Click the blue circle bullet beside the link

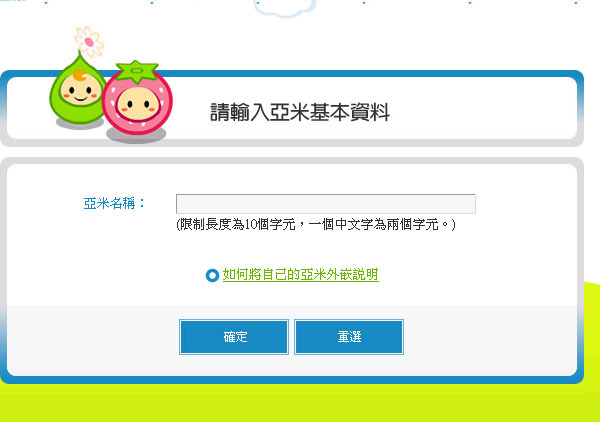[x=212, y=275]
